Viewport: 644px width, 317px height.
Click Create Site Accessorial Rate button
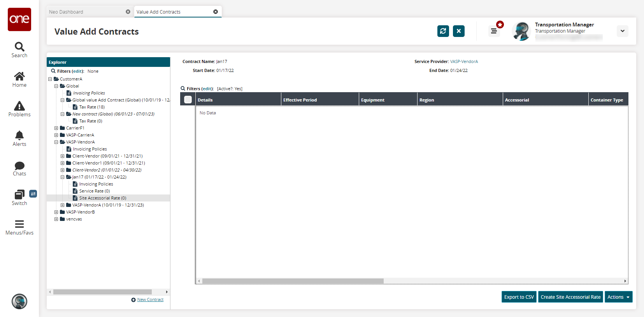[570, 297]
